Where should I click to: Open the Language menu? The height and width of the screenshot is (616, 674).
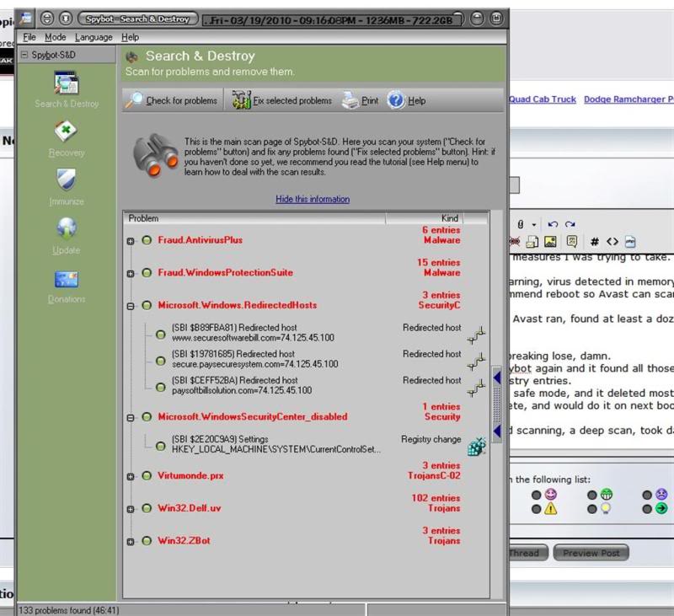pyautogui.click(x=94, y=37)
